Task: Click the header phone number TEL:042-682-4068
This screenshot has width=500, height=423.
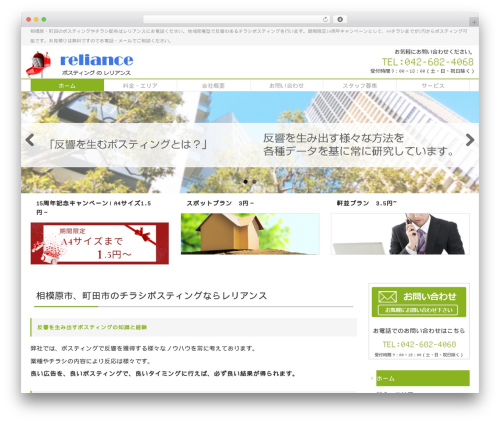Action: (x=428, y=62)
